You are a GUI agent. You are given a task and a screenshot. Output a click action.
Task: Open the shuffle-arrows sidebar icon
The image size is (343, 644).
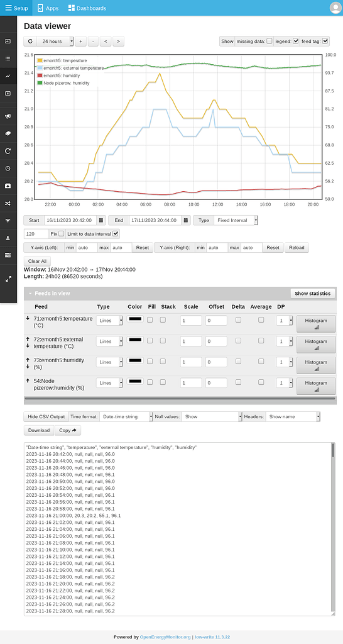click(8, 203)
